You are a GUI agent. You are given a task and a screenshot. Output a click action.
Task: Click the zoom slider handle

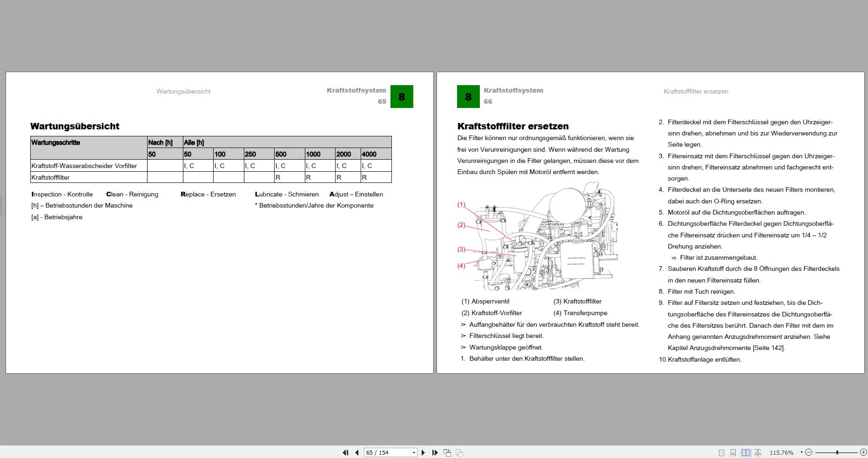coord(837,452)
